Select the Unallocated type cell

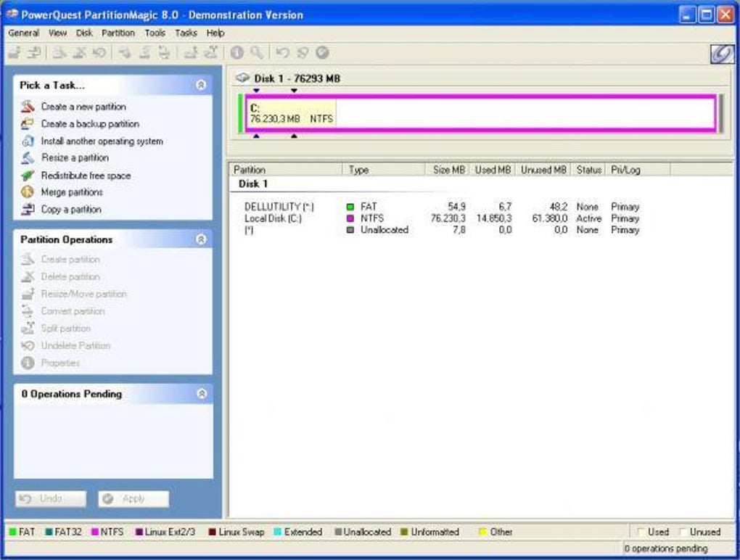(x=385, y=230)
